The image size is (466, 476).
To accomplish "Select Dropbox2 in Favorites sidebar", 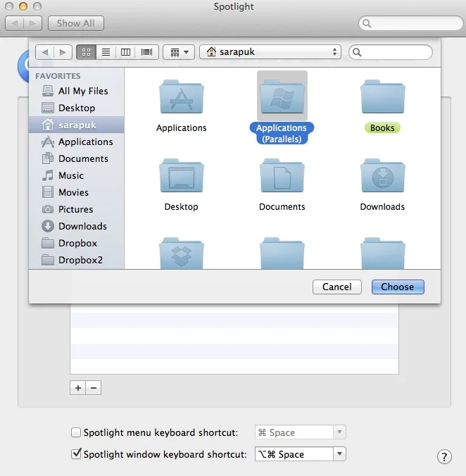I will point(77,260).
